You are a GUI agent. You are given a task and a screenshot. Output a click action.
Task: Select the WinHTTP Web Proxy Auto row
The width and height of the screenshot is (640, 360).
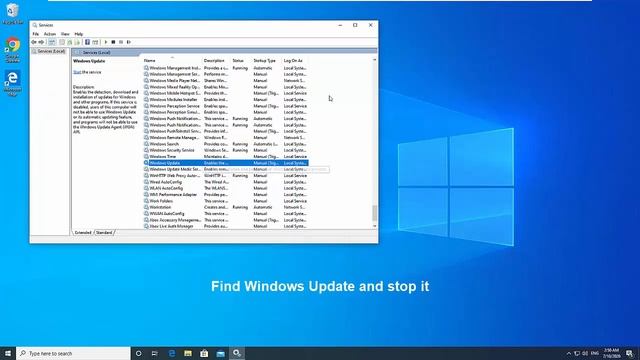(226, 176)
